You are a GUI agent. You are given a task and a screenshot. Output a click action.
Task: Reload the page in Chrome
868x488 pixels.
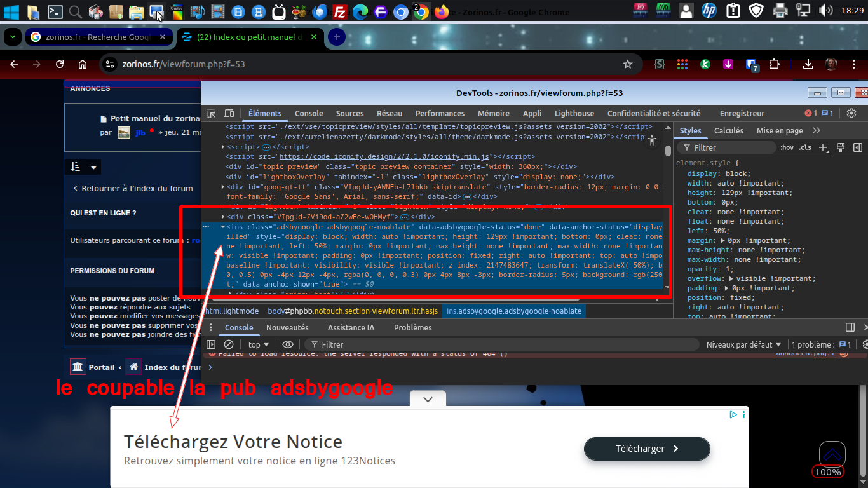[x=60, y=64]
